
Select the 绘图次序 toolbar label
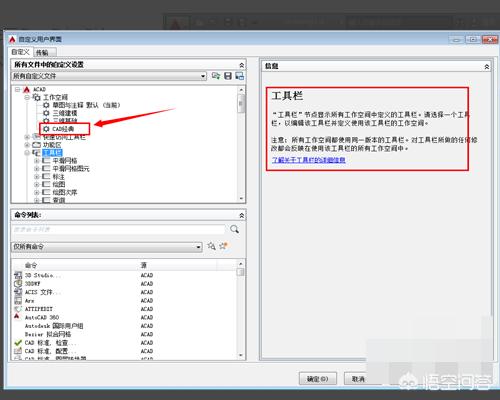[65, 192]
